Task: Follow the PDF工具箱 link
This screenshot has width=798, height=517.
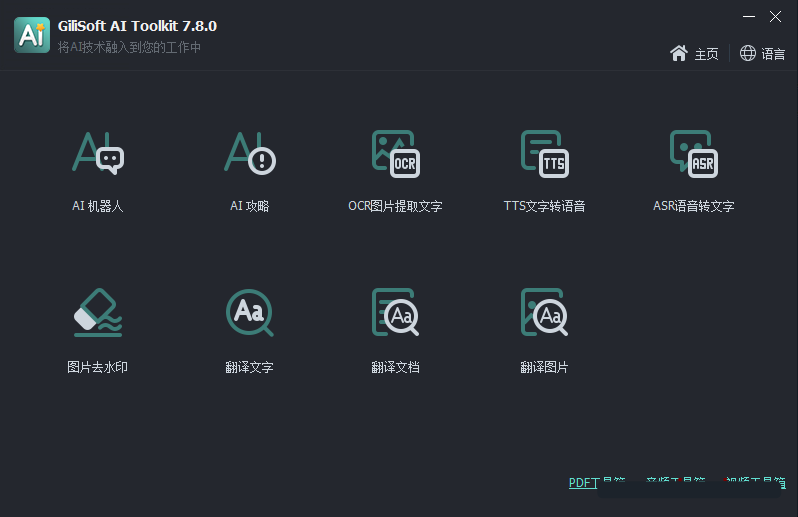Action: click(596, 482)
